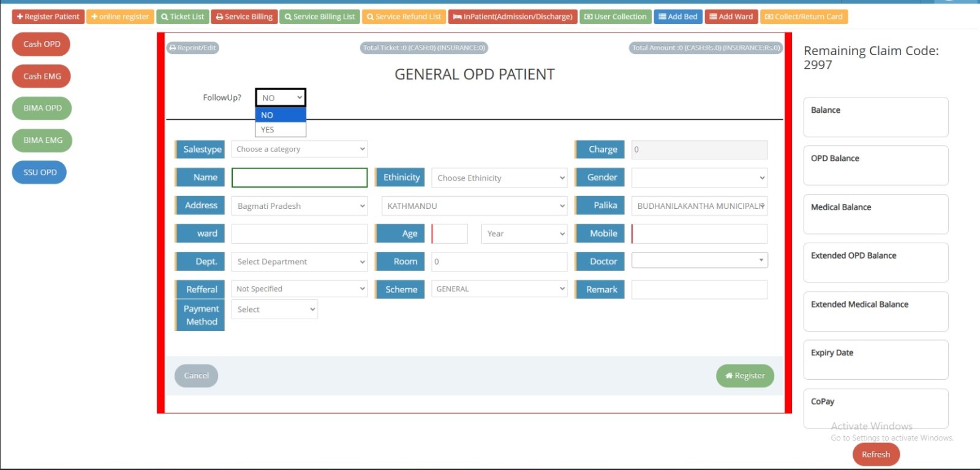Click the Ethinicity label
Image resolution: width=980 pixels, height=470 pixels.
tap(401, 177)
